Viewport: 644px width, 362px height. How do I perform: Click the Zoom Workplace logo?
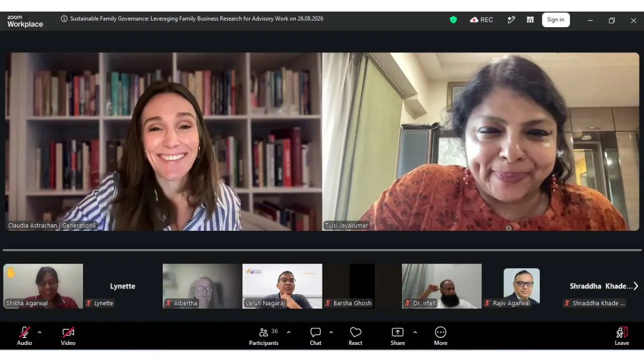click(x=25, y=21)
